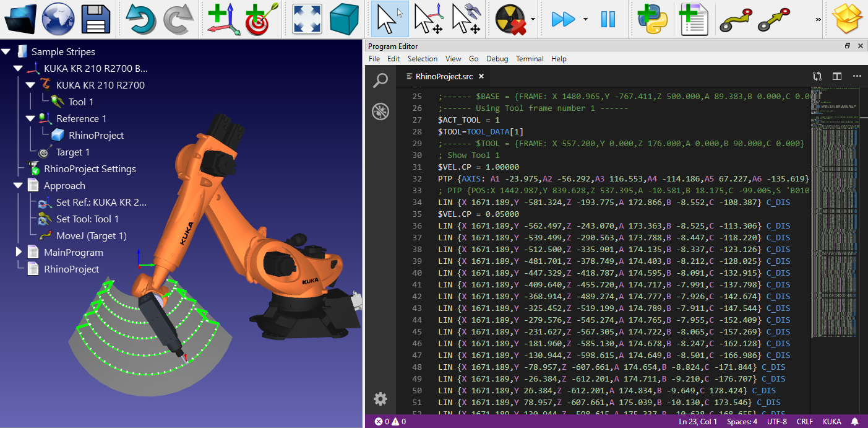Open the online library globe icon

pos(58,19)
